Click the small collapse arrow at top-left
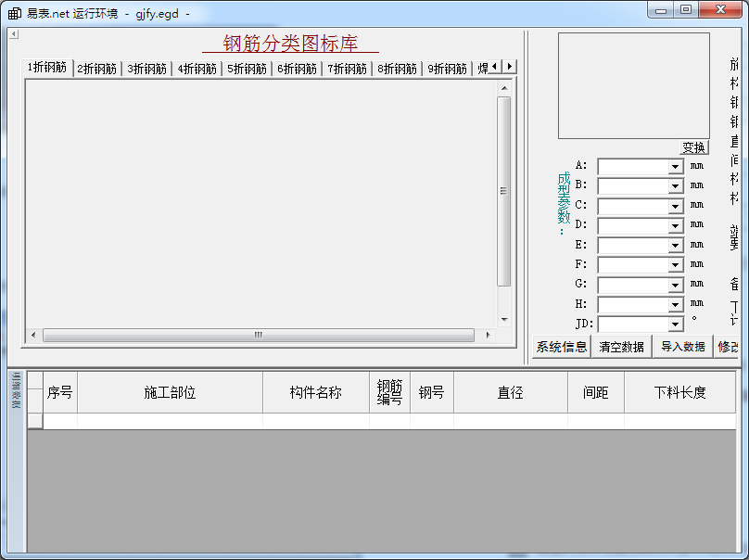 [x=14, y=34]
